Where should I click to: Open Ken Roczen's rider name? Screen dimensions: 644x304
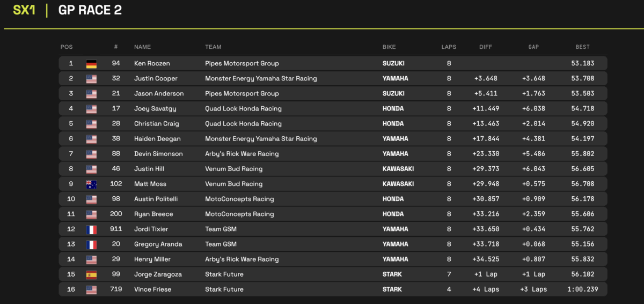point(153,63)
